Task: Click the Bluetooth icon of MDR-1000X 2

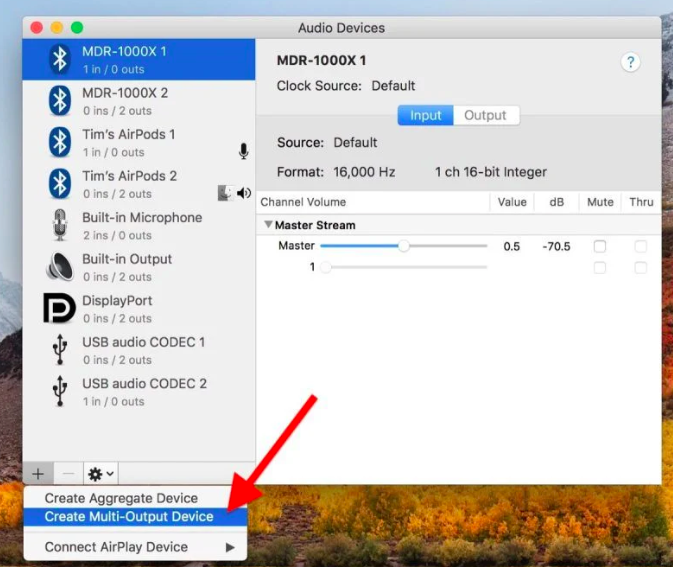Action: (x=60, y=100)
